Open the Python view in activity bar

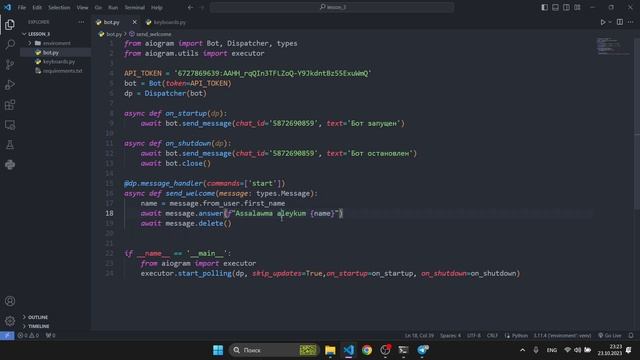pyautogui.click(x=10, y=164)
